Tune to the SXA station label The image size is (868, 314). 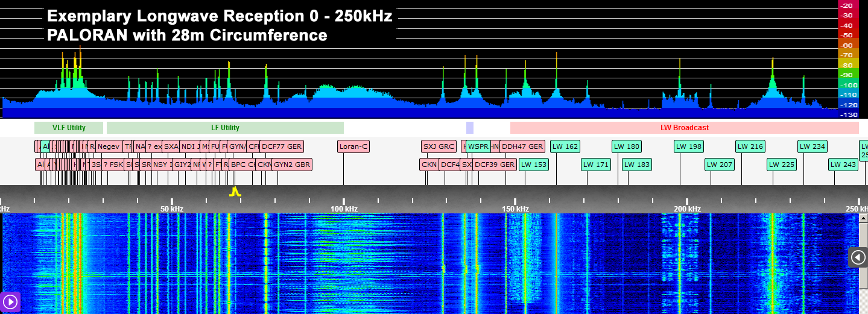point(171,146)
